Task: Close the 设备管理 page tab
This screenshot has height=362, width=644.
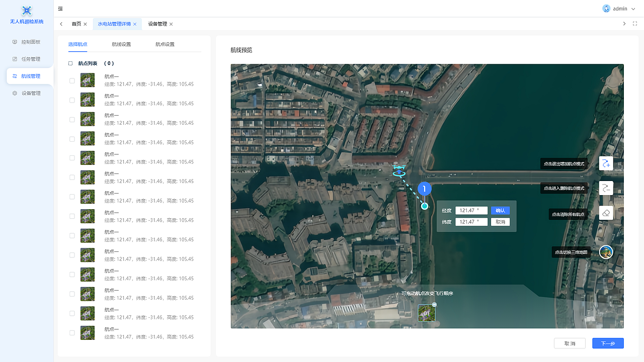Action: tap(171, 24)
